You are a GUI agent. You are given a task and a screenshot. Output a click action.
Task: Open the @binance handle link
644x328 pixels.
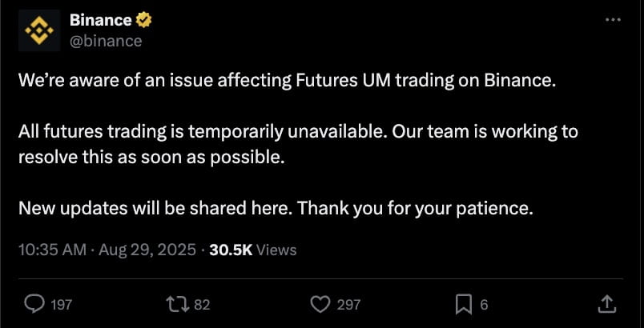(x=106, y=41)
